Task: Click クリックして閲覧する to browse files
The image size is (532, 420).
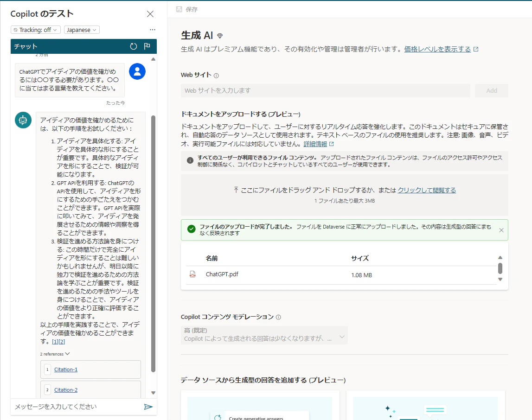Action: 427,190
